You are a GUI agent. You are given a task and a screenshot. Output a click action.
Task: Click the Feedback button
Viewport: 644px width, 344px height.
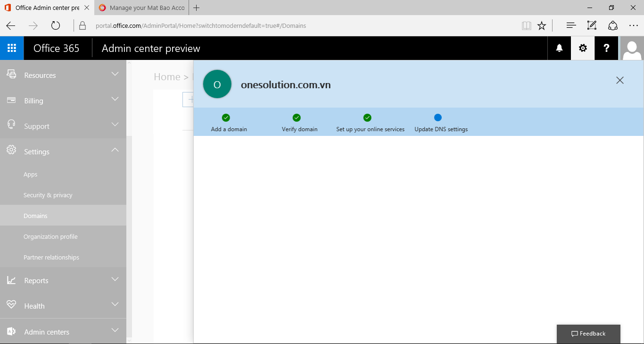pos(588,334)
